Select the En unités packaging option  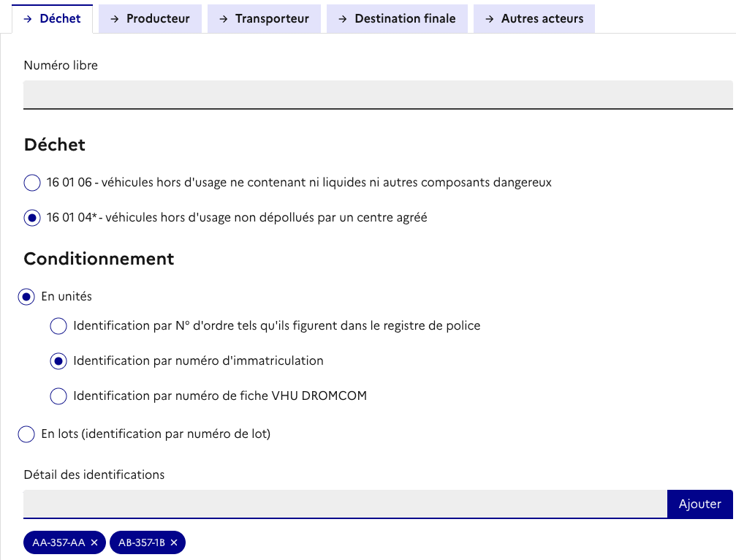(26, 297)
